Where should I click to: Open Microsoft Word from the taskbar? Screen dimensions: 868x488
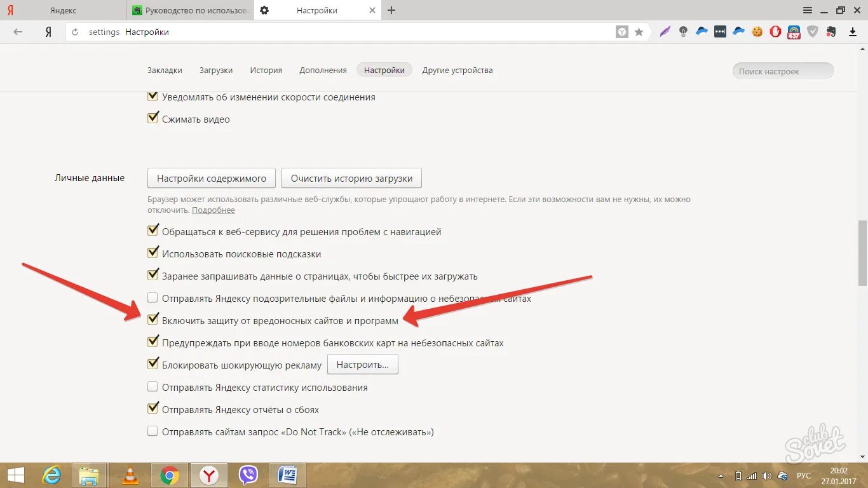click(x=288, y=475)
